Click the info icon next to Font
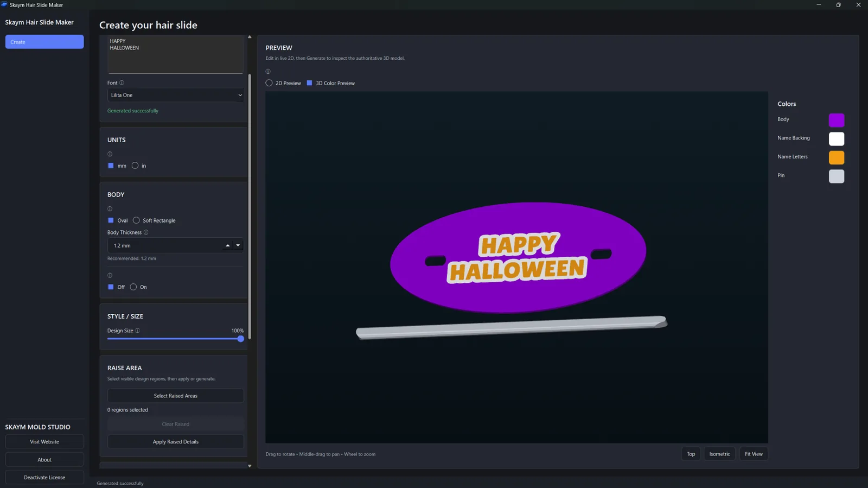 coord(122,83)
